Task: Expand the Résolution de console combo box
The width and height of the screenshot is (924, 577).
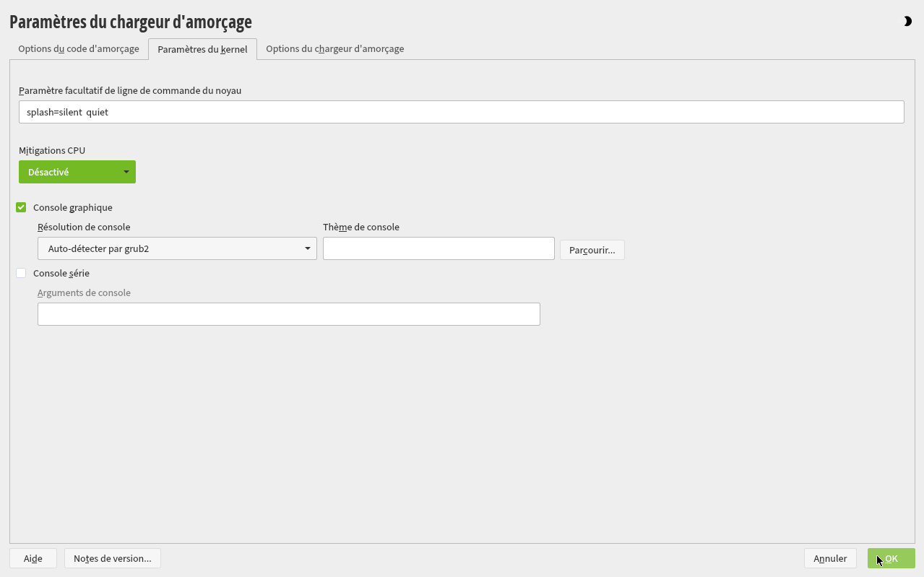Action: [x=177, y=248]
